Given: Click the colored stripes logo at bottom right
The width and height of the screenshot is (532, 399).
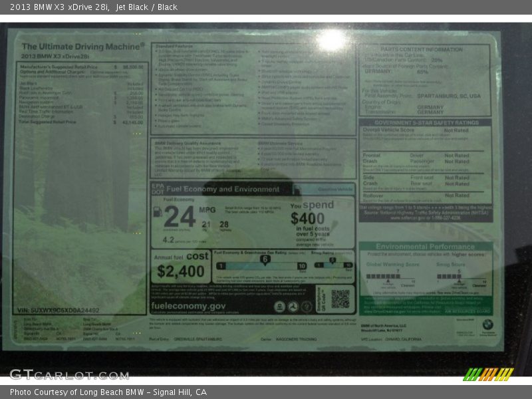Looking at the screenshot, I should click(488, 374).
